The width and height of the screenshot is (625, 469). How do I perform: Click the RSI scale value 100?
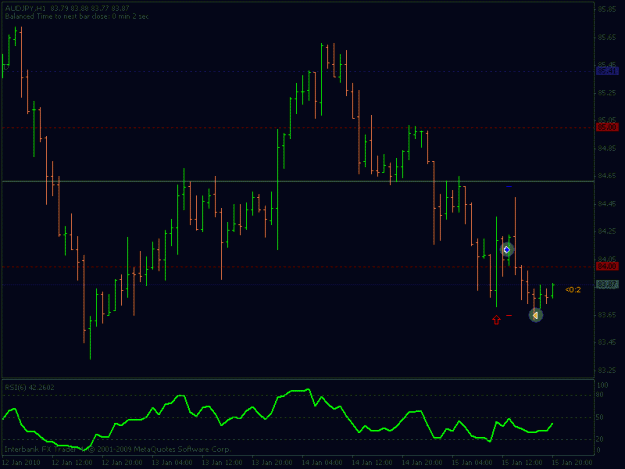[602, 385]
